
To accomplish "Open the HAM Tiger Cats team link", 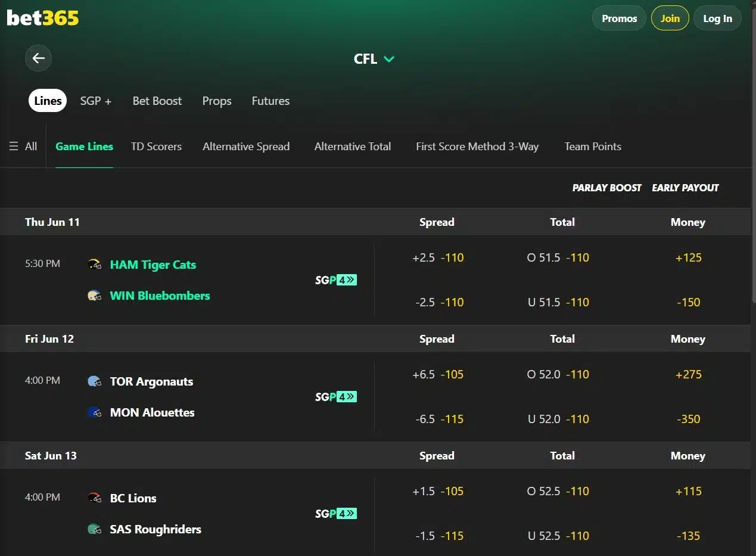I will tap(153, 265).
